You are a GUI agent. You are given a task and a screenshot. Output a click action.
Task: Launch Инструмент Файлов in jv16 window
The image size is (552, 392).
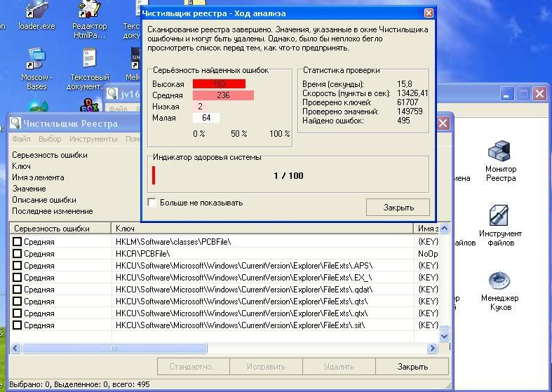point(500,226)
